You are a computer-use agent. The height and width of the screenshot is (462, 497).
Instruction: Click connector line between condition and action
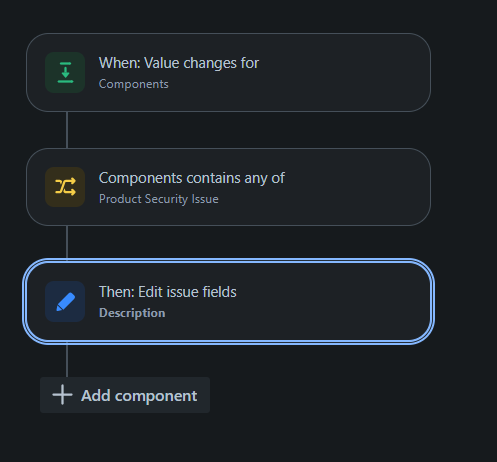(x=67, y=242)
